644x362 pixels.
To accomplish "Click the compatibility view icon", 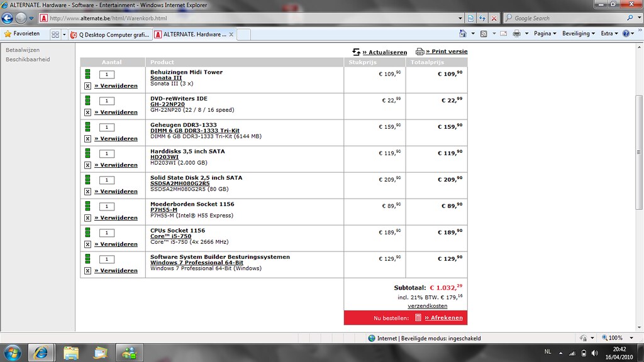I will (x=470, y=18).
